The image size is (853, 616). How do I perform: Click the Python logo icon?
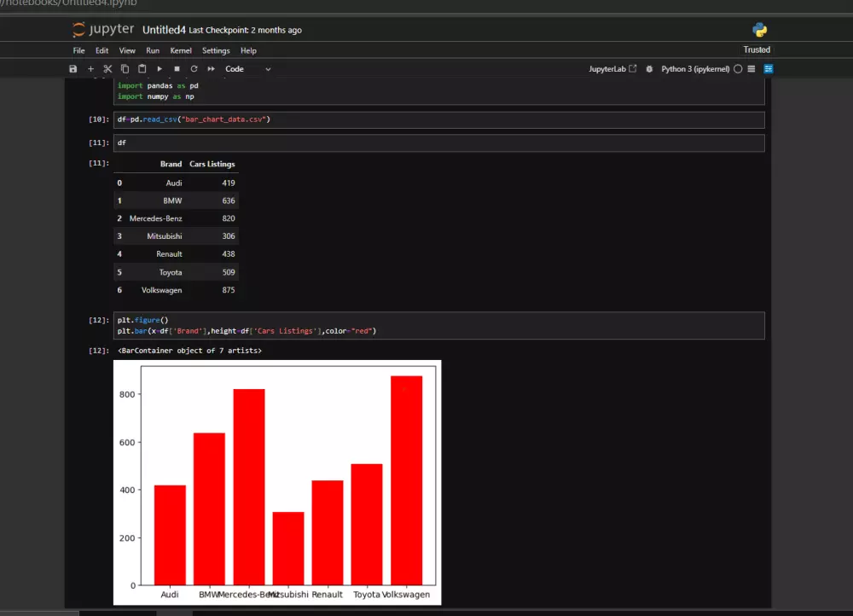click(759, 30)
